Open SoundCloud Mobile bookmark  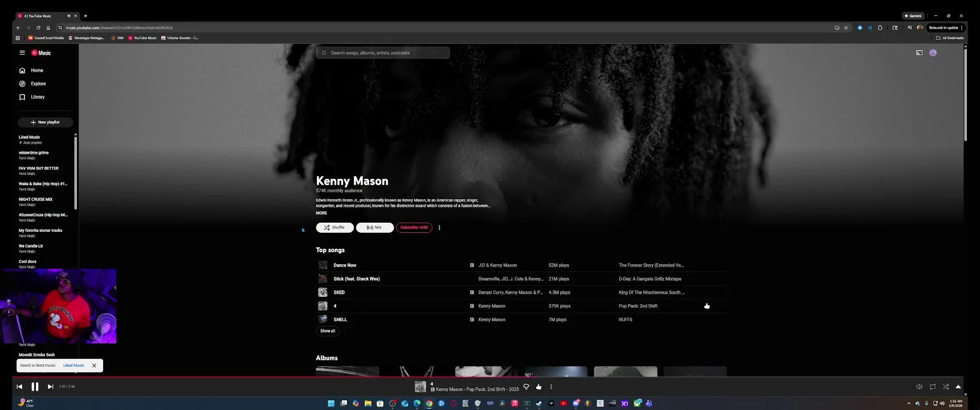[46, 38]
